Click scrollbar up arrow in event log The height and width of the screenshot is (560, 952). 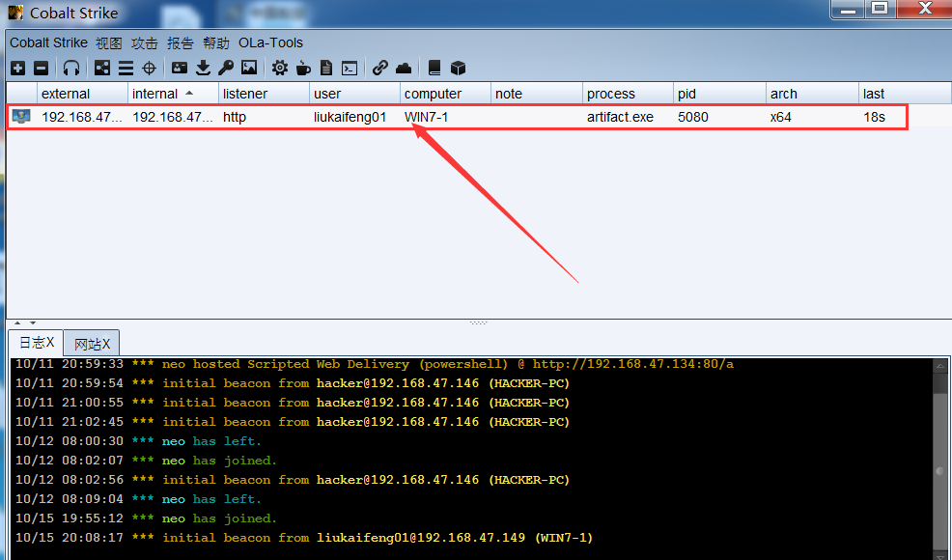tap(939, 365)
